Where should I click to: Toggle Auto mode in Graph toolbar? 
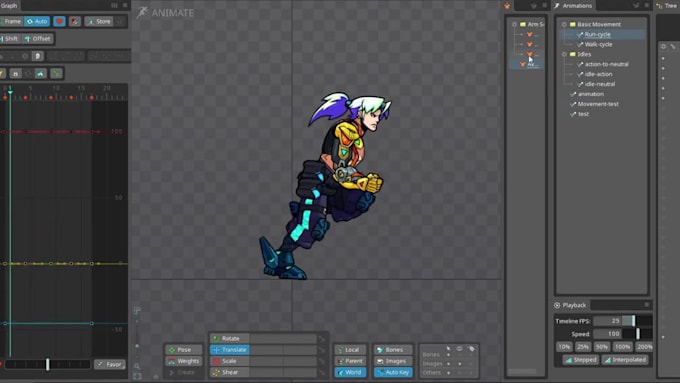tap(37, 21)
